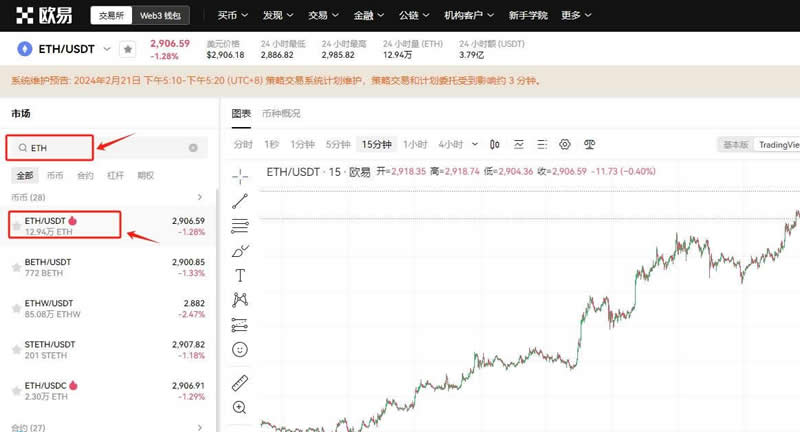Select the 合约 market filter tab

point(85,175)
